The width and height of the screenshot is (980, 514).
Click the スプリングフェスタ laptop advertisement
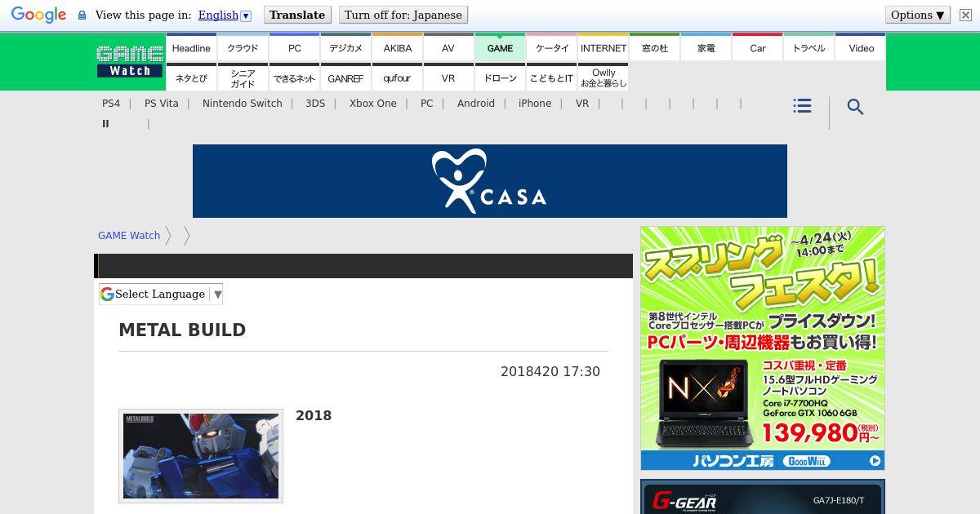(763, 348)
